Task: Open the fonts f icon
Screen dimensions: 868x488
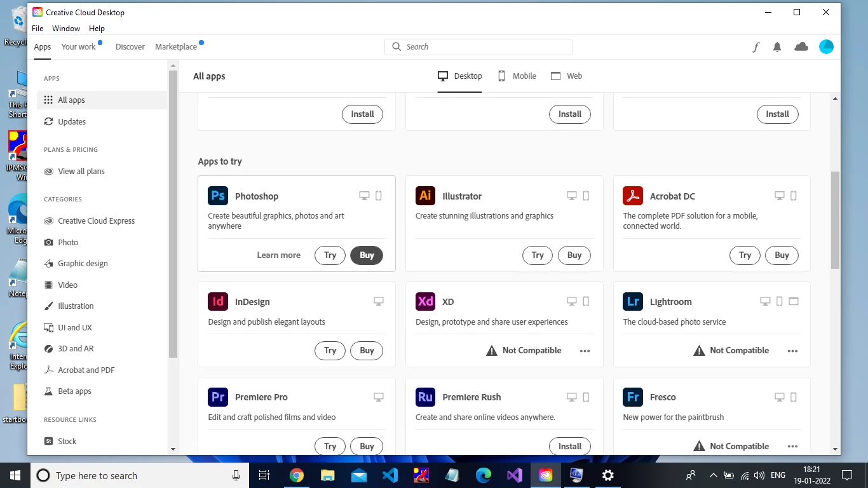Action: tap(756, 46)
